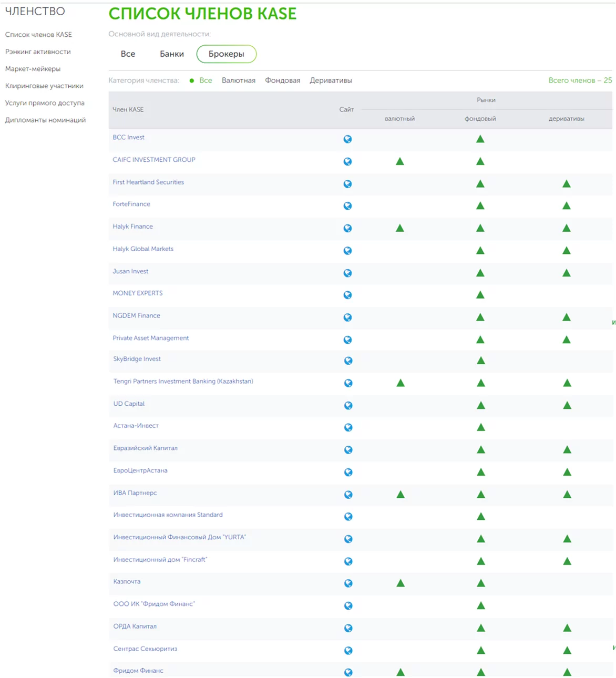Click Halyk Global Markets globe icon

(347, 251)
